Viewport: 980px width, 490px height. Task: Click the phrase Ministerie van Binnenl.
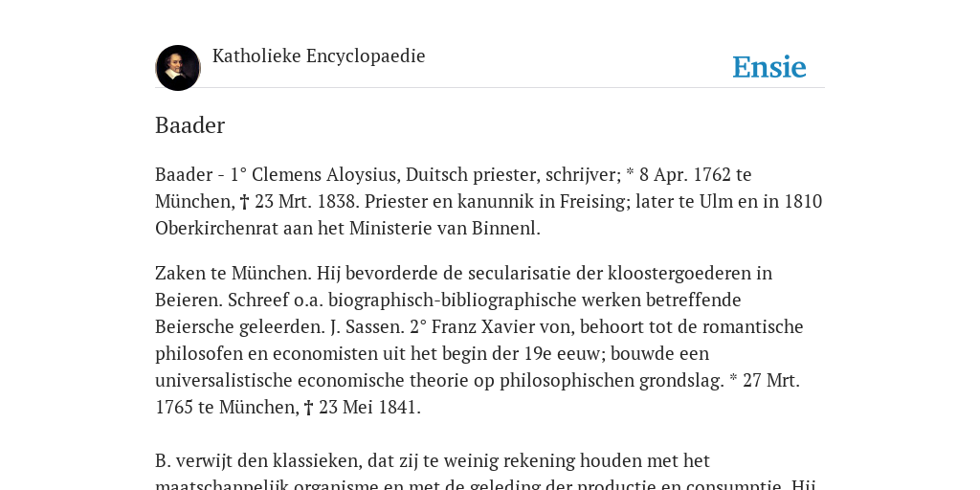point(445,228)
